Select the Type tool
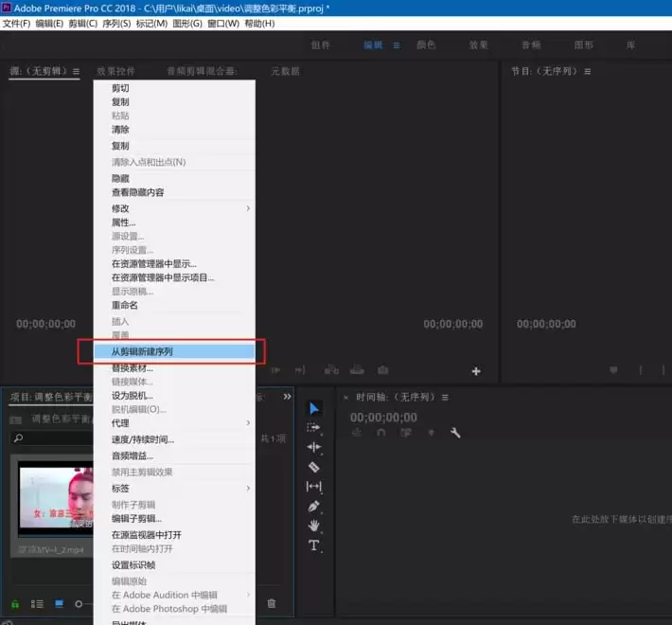Screen dimensions: 672x625 click(314, 545)
